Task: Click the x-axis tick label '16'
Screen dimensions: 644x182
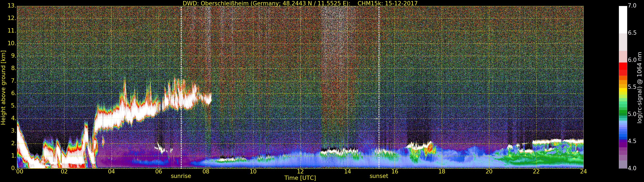Action: point(395,171)
